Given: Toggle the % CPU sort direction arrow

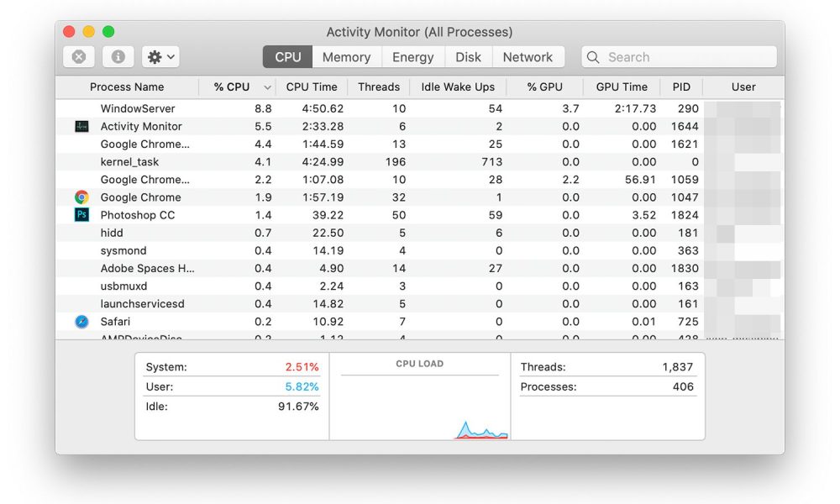Looking at the screenshot, I should (267, 87).
